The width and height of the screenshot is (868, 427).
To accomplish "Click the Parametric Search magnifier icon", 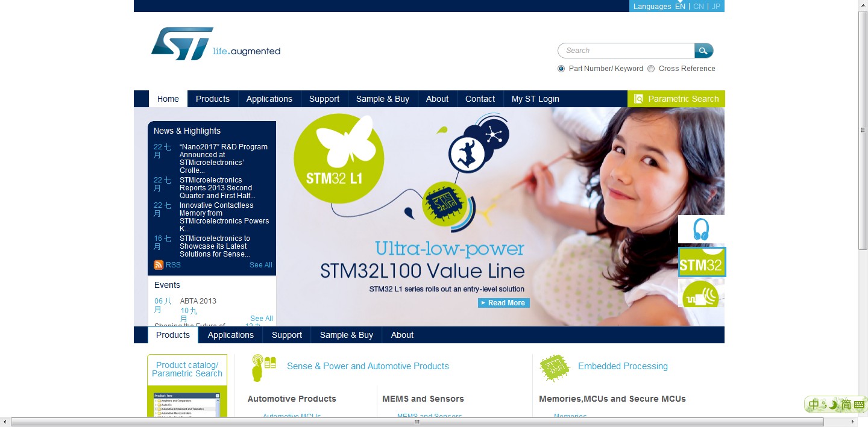I will click(x=638, y=99).
